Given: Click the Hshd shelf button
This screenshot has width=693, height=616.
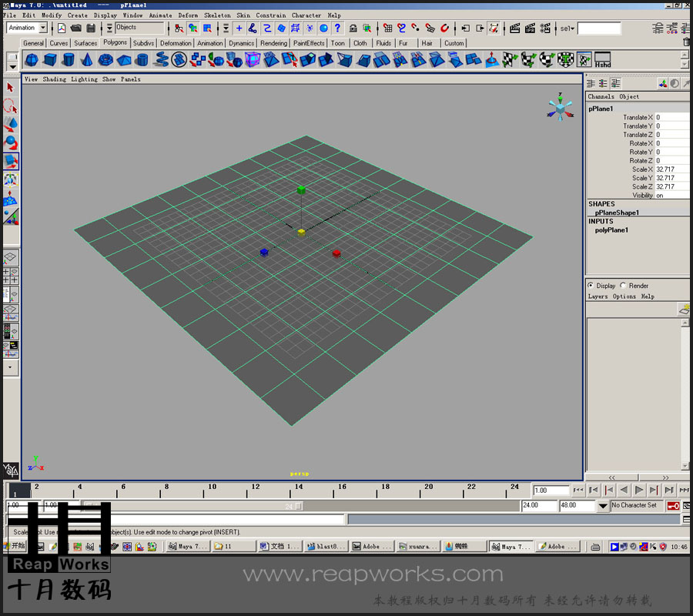Looking at the screenshot, I should [x=602, y=59].
